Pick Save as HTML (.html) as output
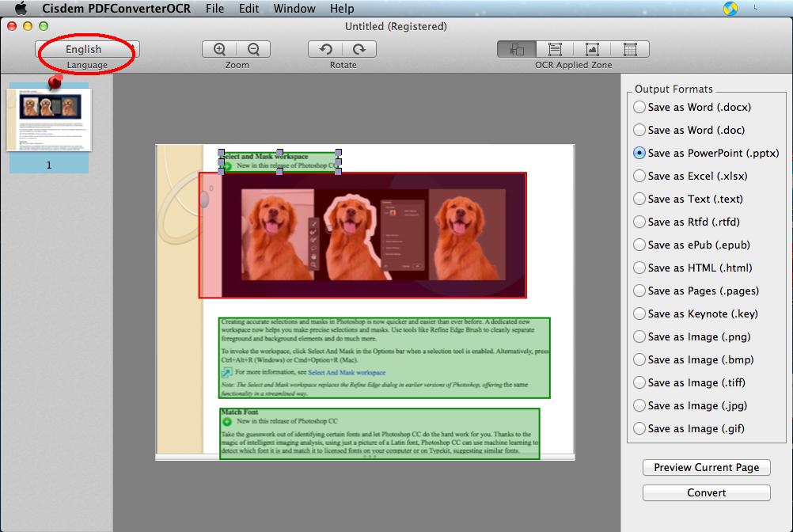This screenshot has height=532, width=793. tap(639, 268)
